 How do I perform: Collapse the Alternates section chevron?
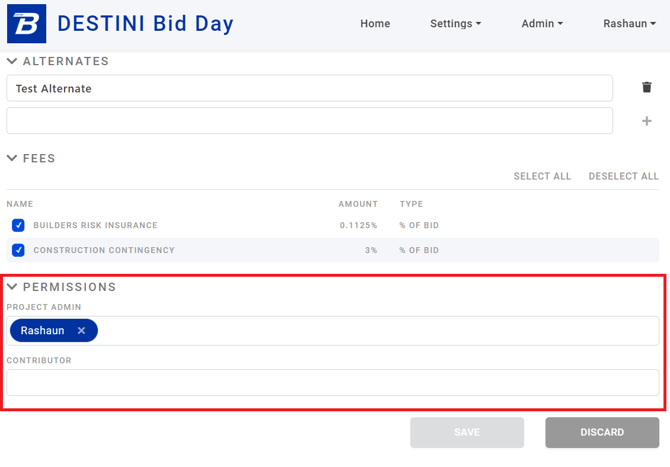[x=12, y=61]
